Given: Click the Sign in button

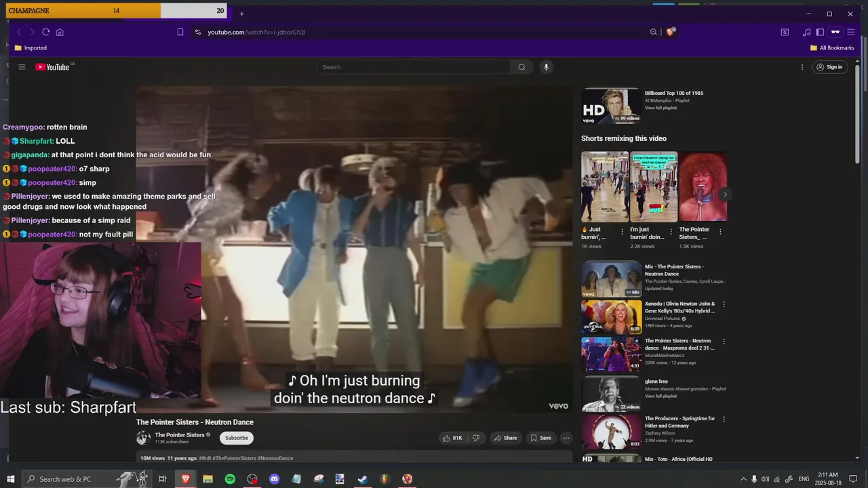Looking at the screenshot, I should click(830, 67).
